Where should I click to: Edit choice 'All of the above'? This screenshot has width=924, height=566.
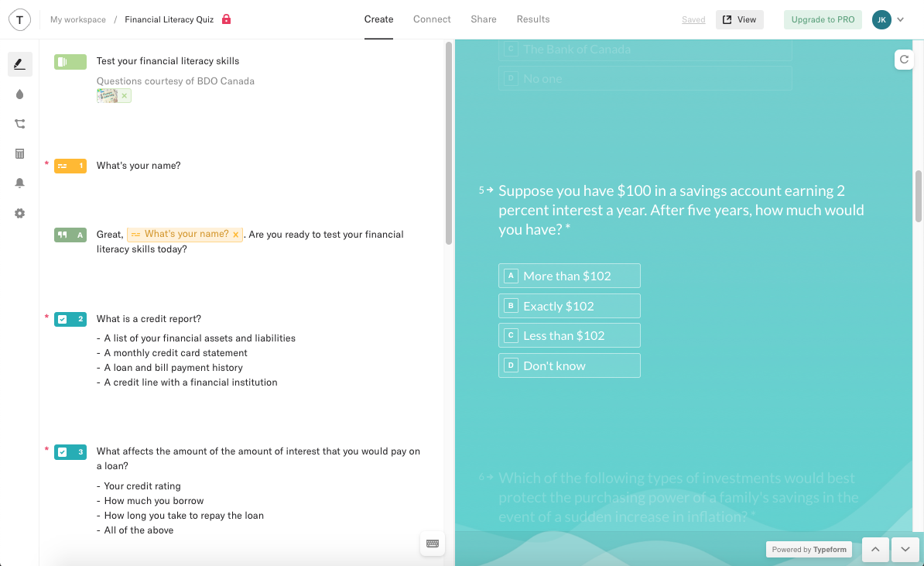click(139, 530)
